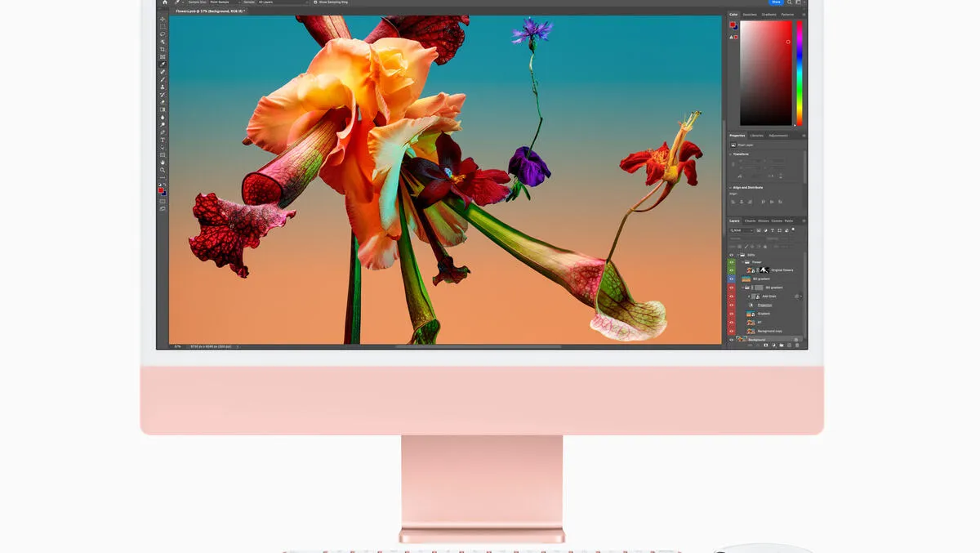
Task: Click the toolbar foreground color swatch
Action: (x=161, y=189)
